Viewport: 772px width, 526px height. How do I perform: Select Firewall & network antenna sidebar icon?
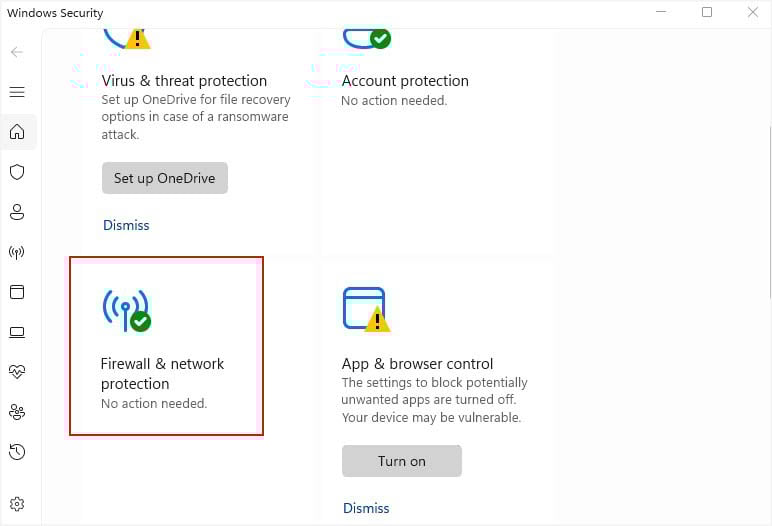[x=17, y=252]
